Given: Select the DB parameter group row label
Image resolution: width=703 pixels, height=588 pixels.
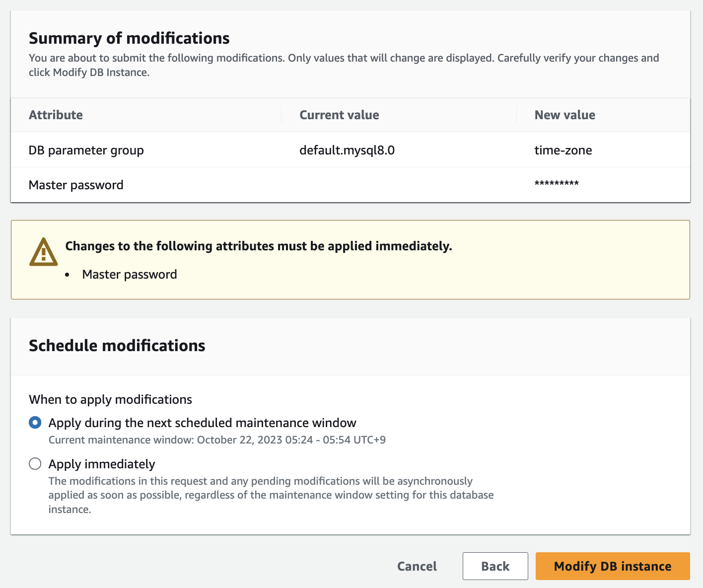Looking at the screenshot, I should click(x=86, y=150).
